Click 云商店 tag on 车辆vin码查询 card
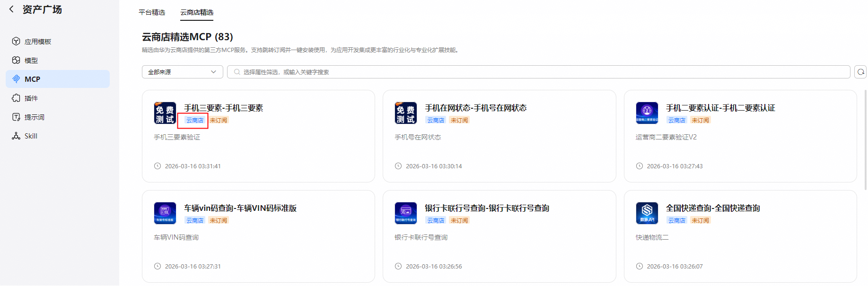This screenshot has width=868, height=286. [x=195, y=221]
